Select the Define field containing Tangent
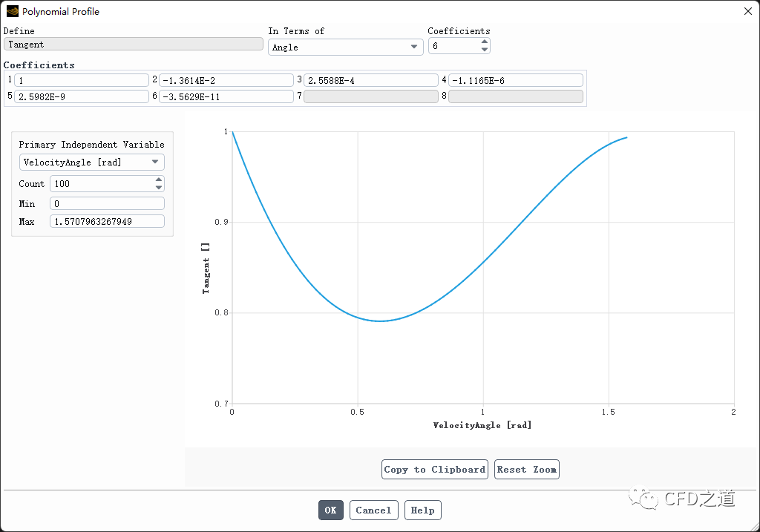This screenshot has width=760, height=532. click(134, 44)
